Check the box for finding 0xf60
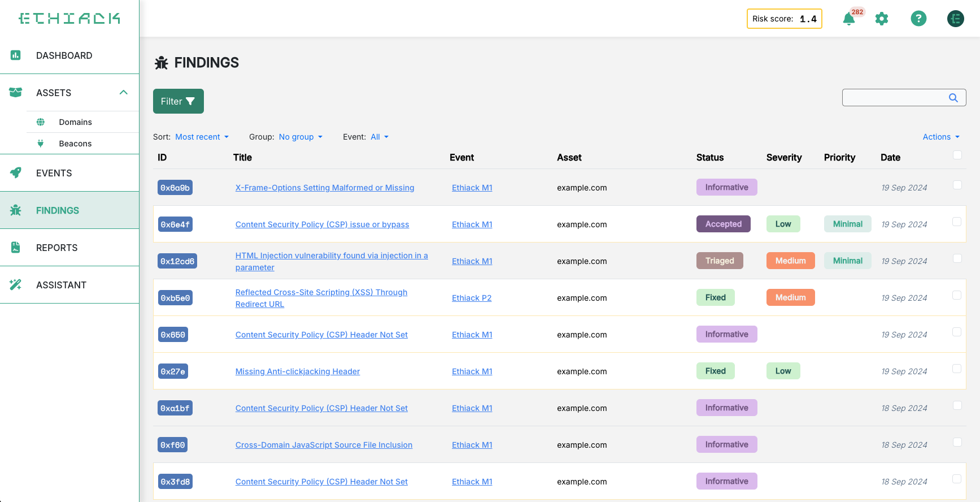980x502 pixels. [957, 442]
